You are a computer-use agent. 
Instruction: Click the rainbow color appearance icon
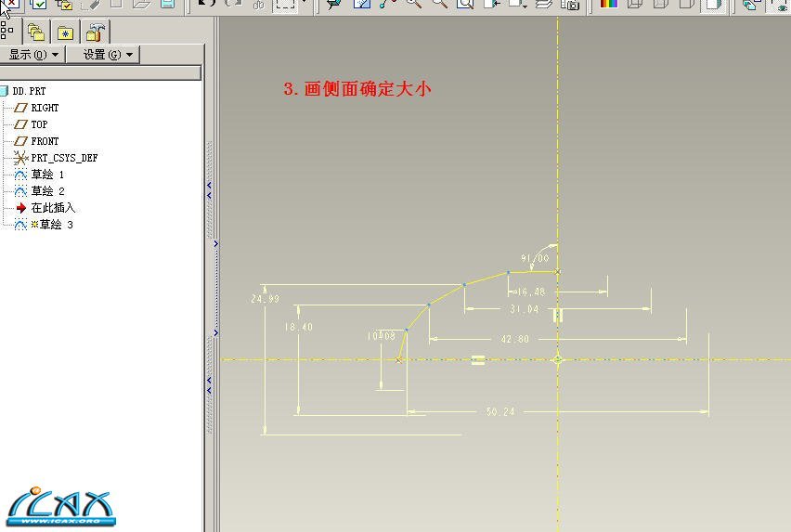[608, 5]
